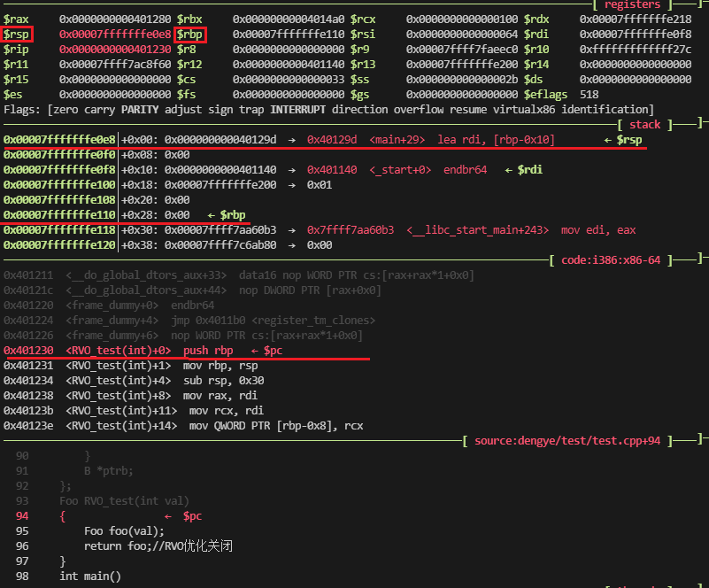Click the <__libc_start_main+243> symbol
The height and width of the screenshot is (588, 709).
(477, 229)
